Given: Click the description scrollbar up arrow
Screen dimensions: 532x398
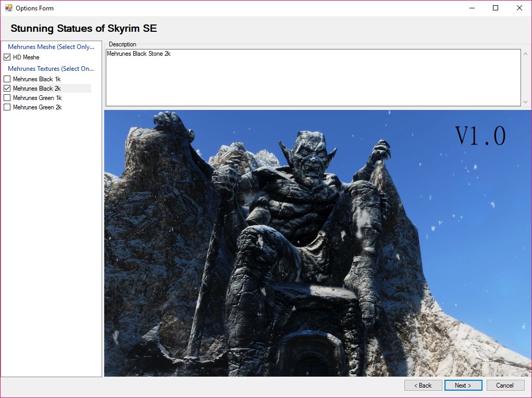Looking at the screenshot, I should (525, 54).
